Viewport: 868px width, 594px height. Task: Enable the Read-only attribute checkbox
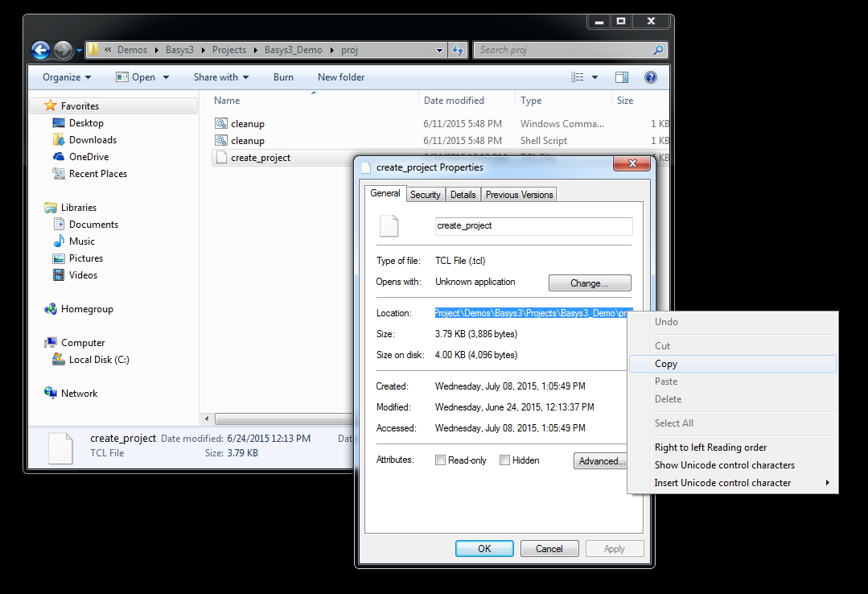pos(441,460)
